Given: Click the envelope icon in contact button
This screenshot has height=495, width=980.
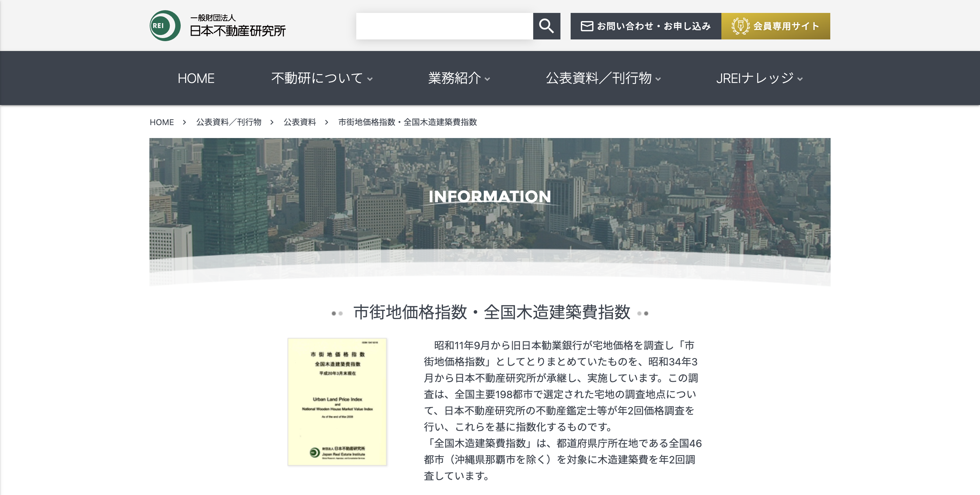Looking at the screenshot, I should tap(587, 26).
